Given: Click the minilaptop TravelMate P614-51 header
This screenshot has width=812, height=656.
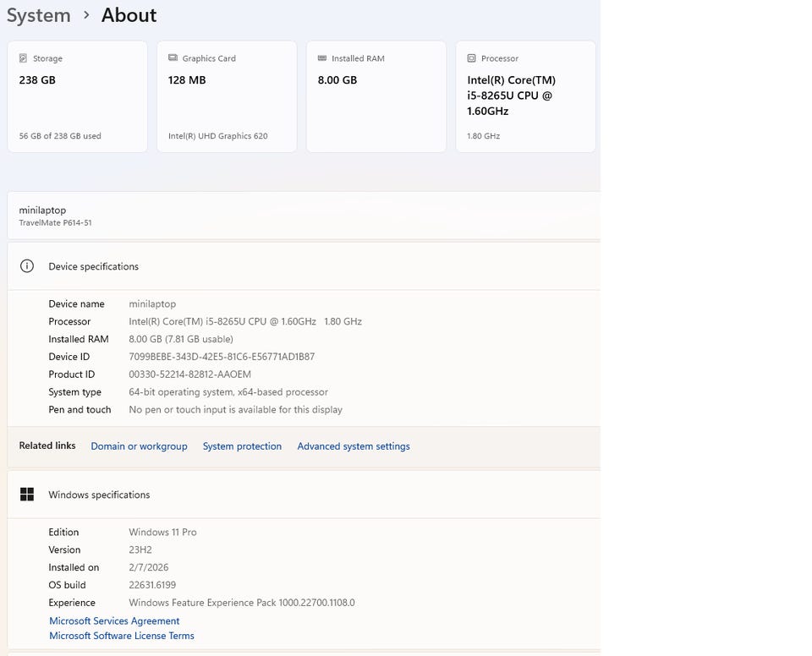Looking at the screenshot, I should point(304,216).
